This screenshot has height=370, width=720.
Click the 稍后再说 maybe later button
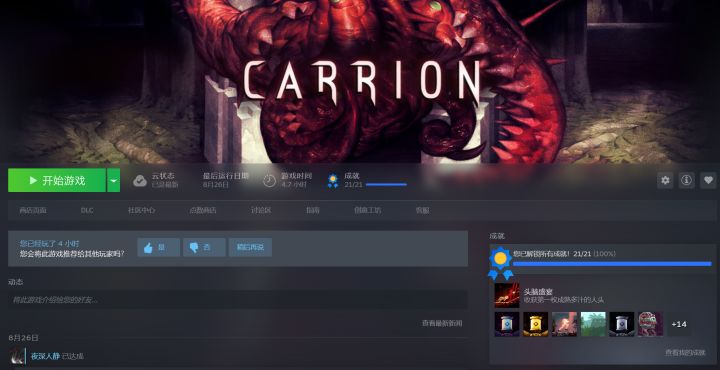(x=250, y=247)
